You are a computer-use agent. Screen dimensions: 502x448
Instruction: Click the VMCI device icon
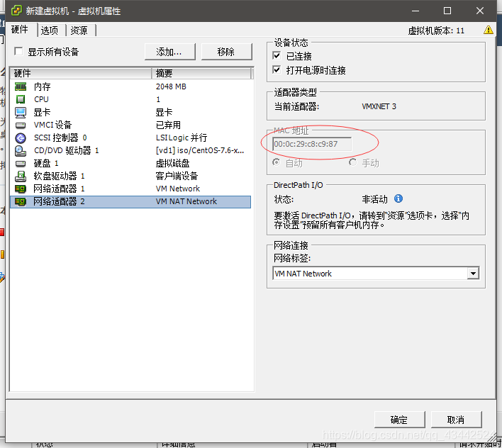[21, 125]
